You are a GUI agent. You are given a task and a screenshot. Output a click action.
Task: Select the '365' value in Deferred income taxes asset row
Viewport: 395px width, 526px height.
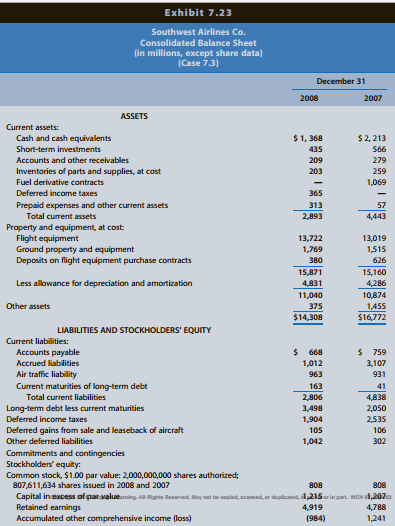coord(315,193)
